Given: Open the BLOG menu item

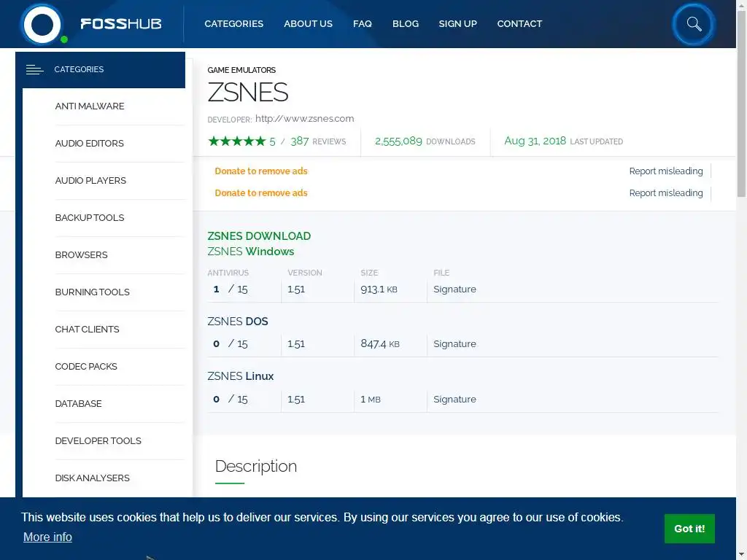Looking at the screenshot, I should tap(406, 24).
